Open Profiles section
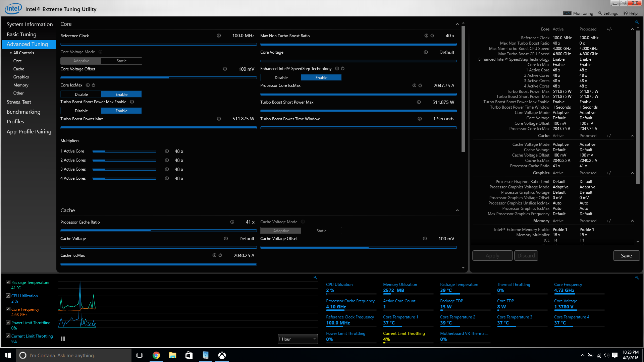Image resolution: width=644 pixels, height=362 pixels. pos(15,122)
